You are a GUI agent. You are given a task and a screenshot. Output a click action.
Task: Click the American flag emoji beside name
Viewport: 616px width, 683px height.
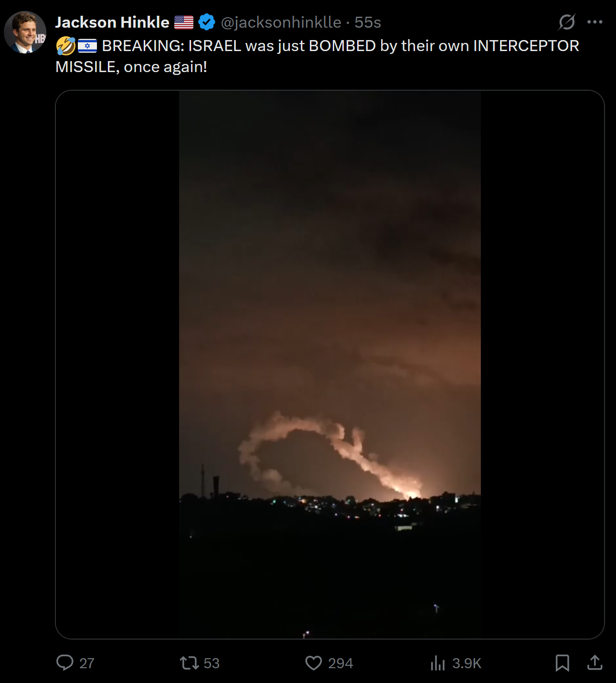click(x=184, y=22)
